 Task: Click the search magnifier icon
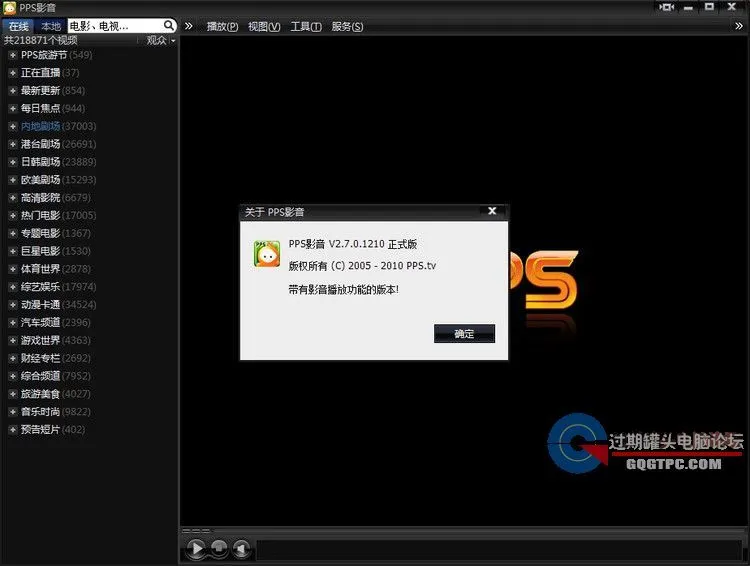pyautogui.click(x=168, y=25)
